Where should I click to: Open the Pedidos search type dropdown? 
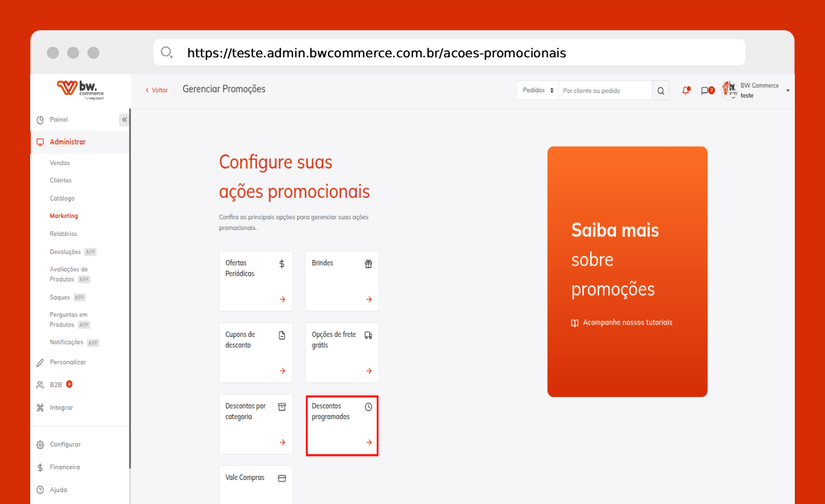tap(538, 91)
